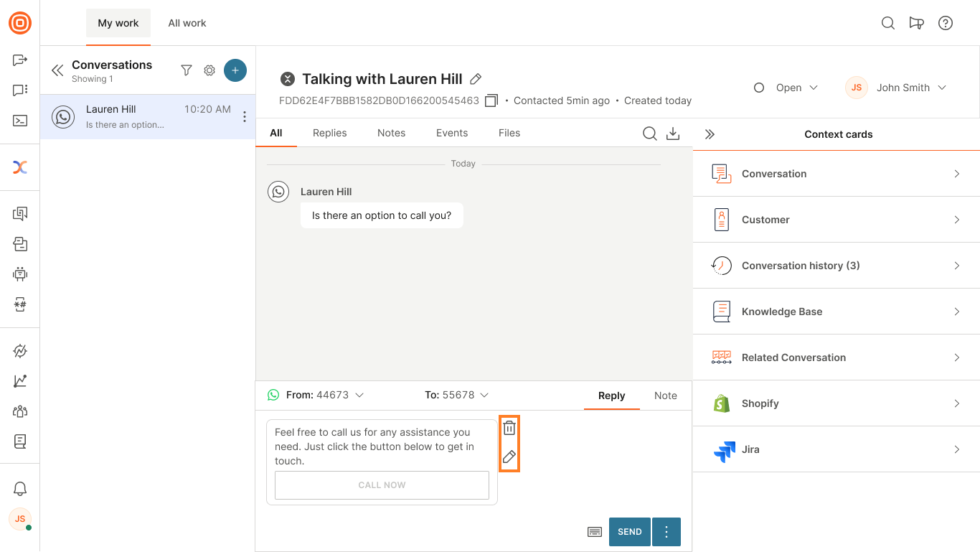Switch to the Notes tab
The height and width of the screenshot is (552, 980).
[391, 133]
